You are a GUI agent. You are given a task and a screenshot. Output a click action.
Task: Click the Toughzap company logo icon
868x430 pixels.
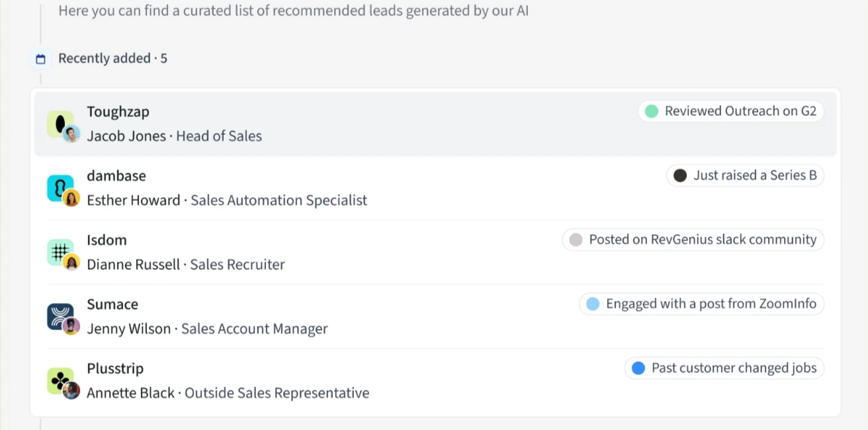click(x=59, y=123)
